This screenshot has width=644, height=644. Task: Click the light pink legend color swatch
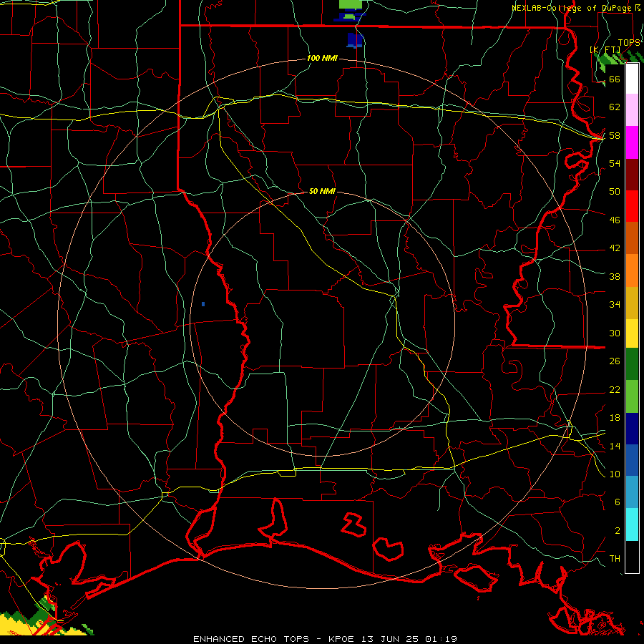coord(632,109)
